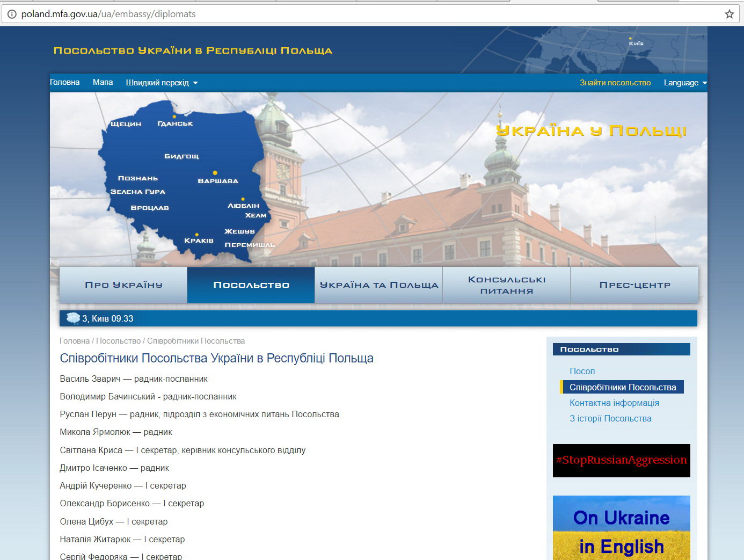Click the Варшава city dot on map

(215, 173)
